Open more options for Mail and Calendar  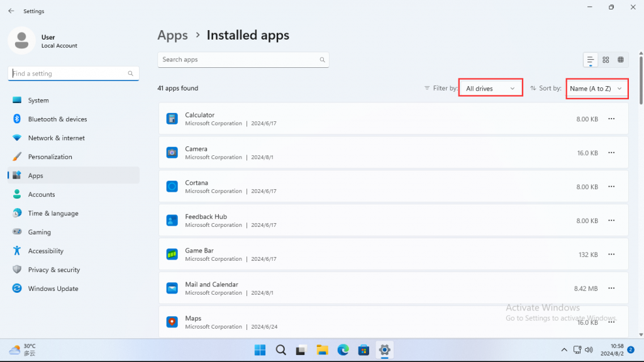pyautogui.click(x=611, y=288)
